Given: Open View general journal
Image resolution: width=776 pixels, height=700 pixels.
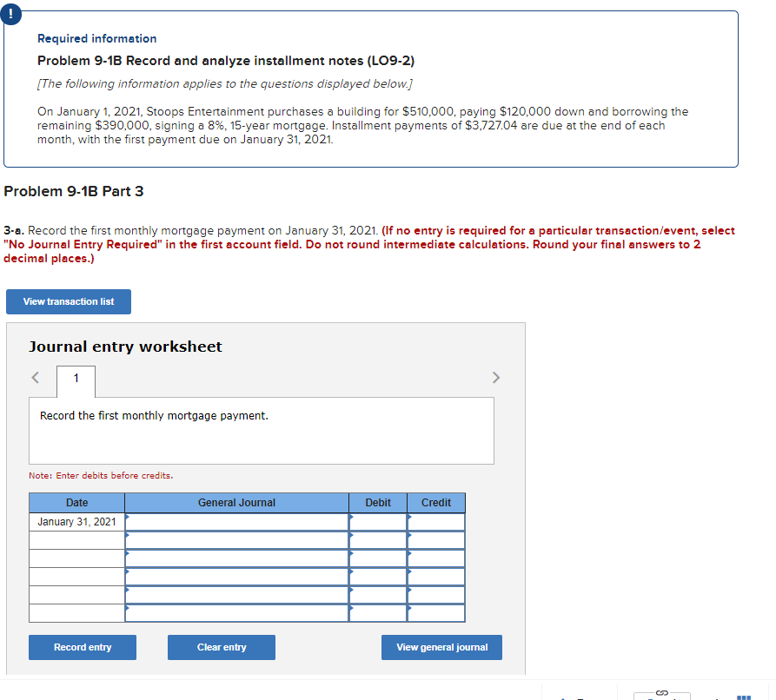Looking at the screenshot, I should (x=441, y=647).
